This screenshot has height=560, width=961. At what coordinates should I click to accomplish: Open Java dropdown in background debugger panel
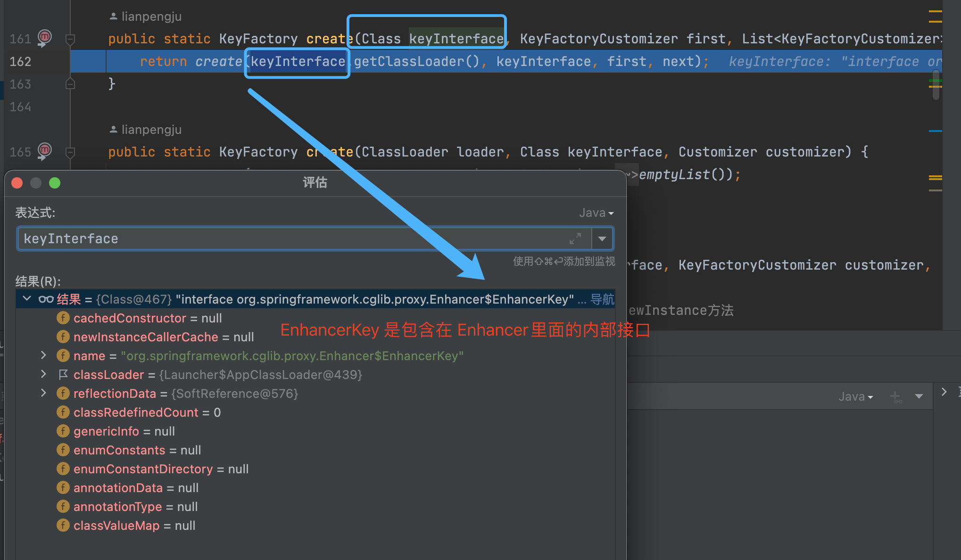click(x=856, y=397)
